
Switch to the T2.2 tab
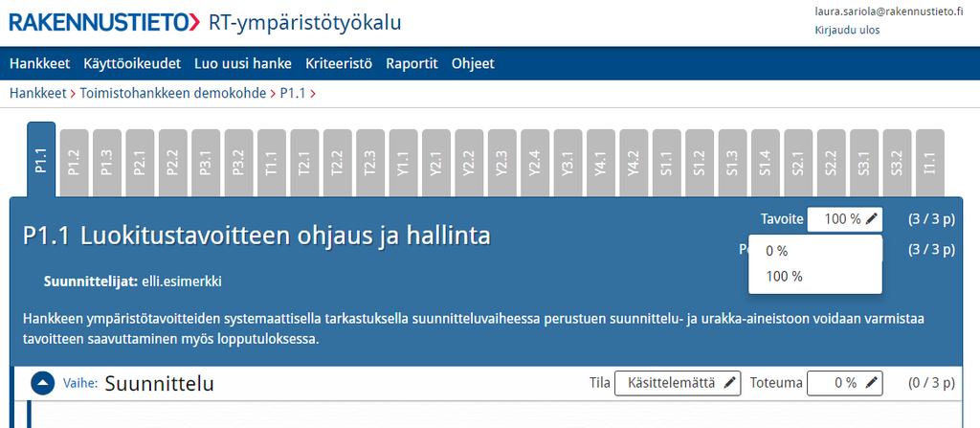[x=338, y=163]
